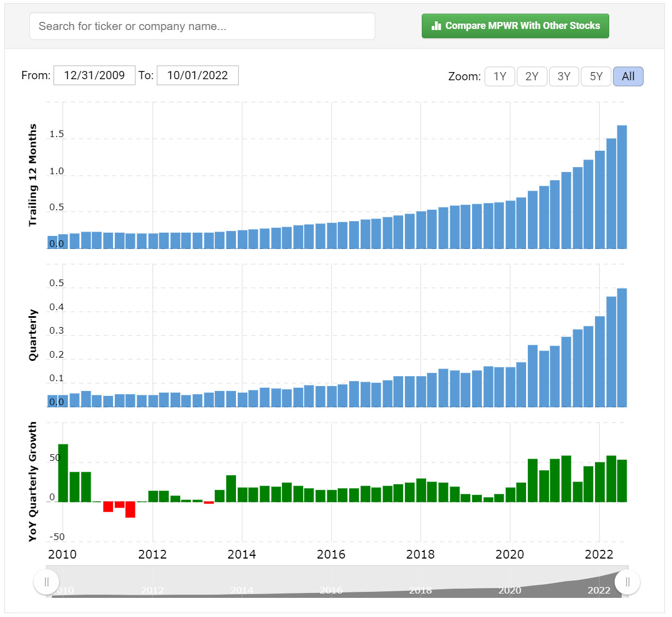Click the tallest Trailing 12 Months bar
Screen dimensions: 672x617
tap(622, 187)
